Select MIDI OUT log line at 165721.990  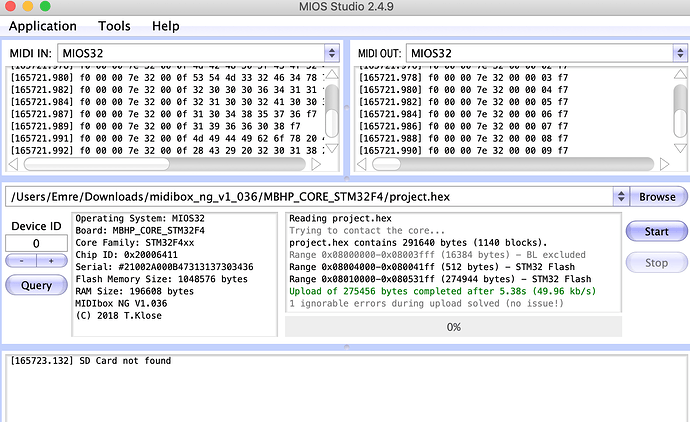coord(463,150)
